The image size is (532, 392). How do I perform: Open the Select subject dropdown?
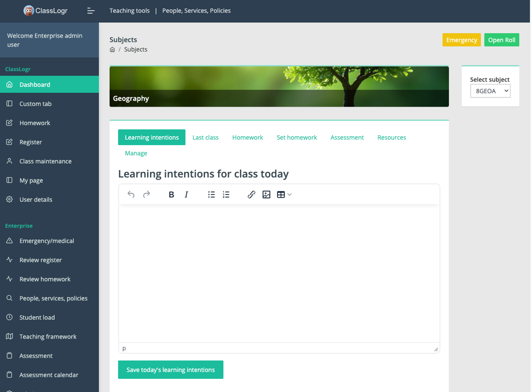(490, 91)
